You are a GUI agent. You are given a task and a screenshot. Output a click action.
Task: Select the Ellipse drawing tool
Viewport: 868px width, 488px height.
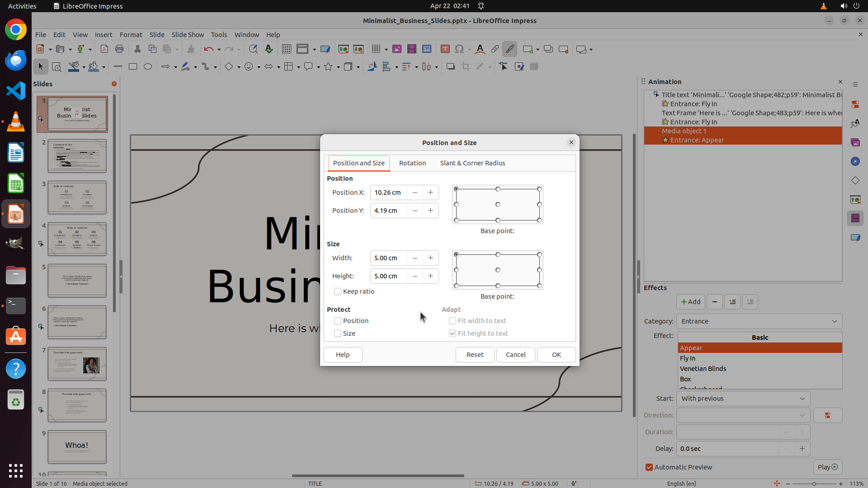pyautogui.click(x=148, y=67)
